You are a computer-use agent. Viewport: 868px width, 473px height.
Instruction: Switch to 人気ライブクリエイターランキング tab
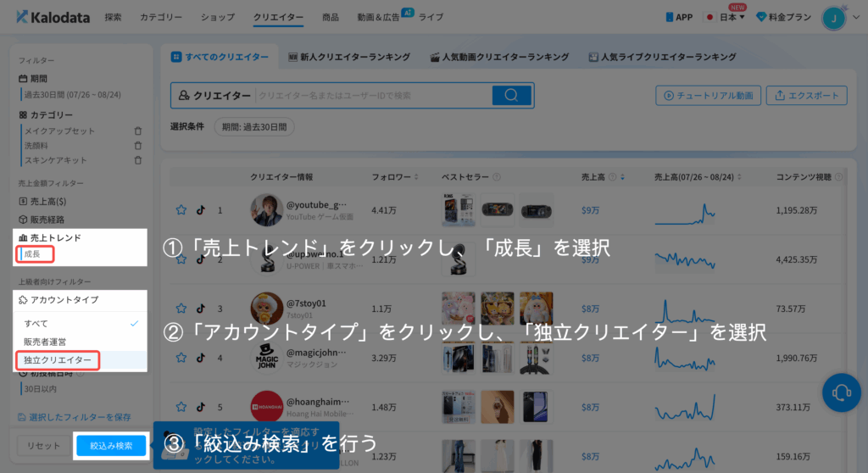click(x=662, y=57)
